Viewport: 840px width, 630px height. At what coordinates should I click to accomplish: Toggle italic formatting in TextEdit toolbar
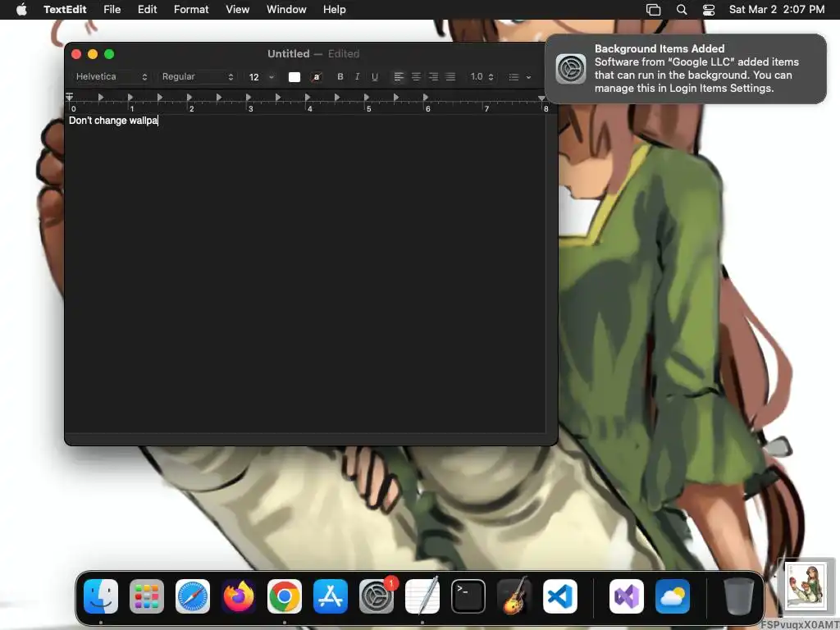[358, 76]
